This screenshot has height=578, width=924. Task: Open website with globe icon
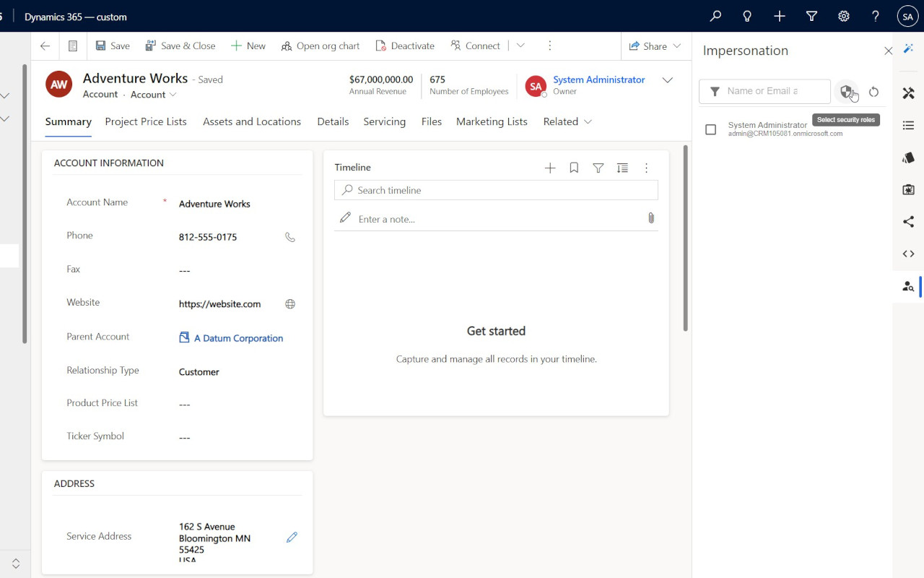click(290, 304)
